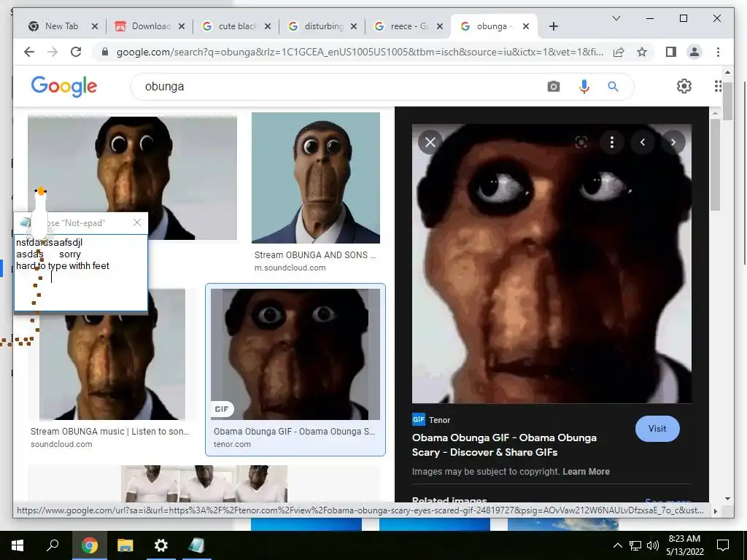Open the network tray icon
The height and width of the screenshot is (560, 747).
click(635, 545)
